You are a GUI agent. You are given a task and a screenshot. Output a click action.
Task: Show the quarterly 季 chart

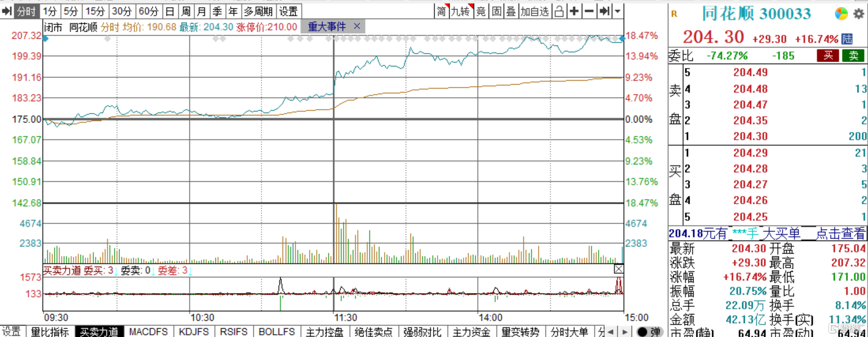217,11
